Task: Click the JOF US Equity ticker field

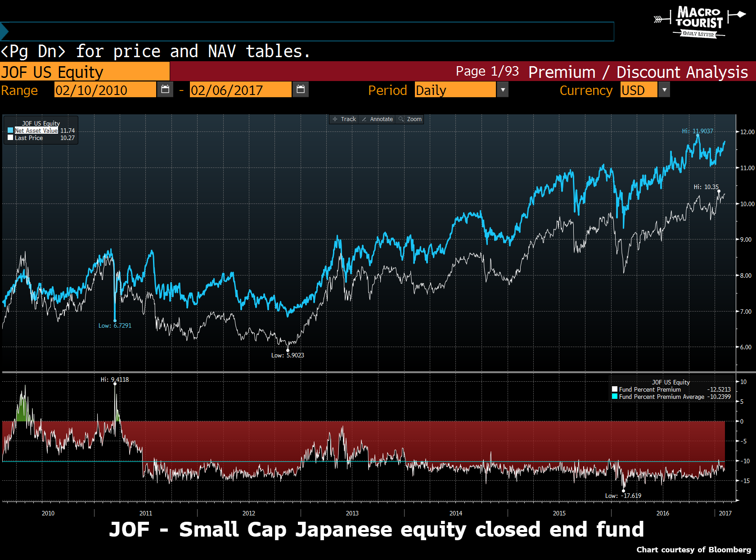Action: (85, 72)
